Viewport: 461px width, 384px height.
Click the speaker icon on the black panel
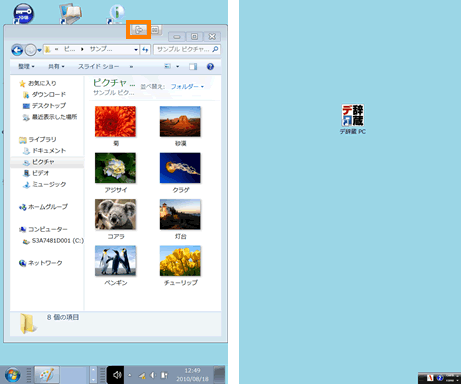[x=116, y=375]
